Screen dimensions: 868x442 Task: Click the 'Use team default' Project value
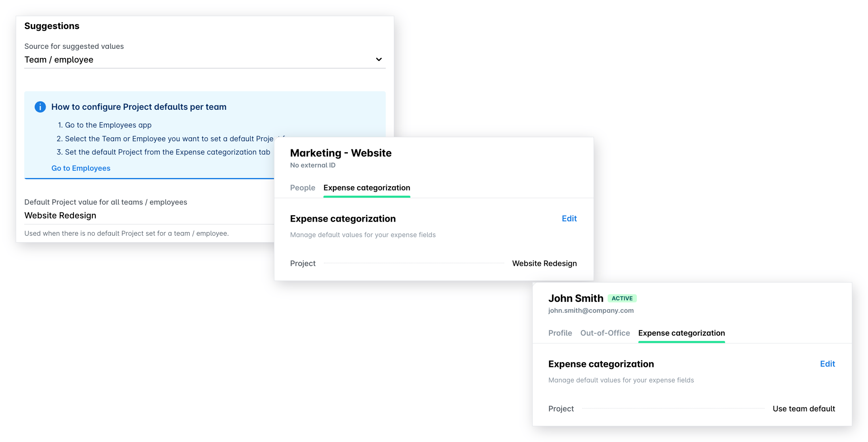[803, 408]
